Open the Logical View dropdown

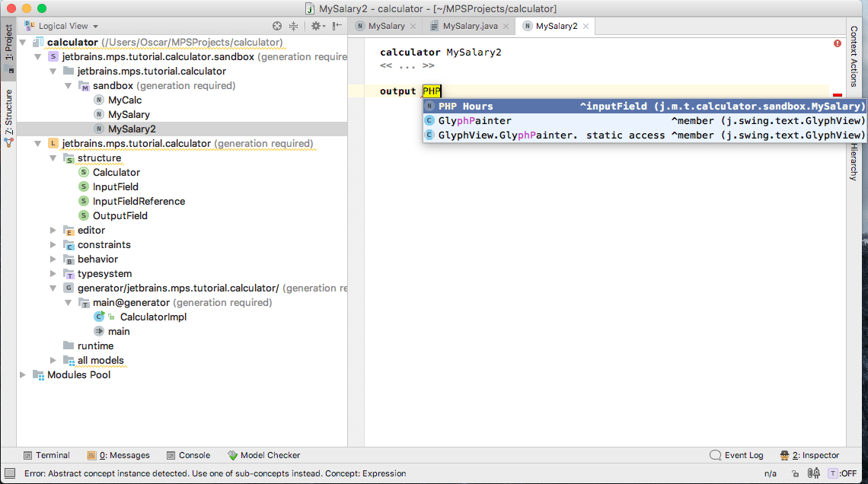tap(68, 26)
